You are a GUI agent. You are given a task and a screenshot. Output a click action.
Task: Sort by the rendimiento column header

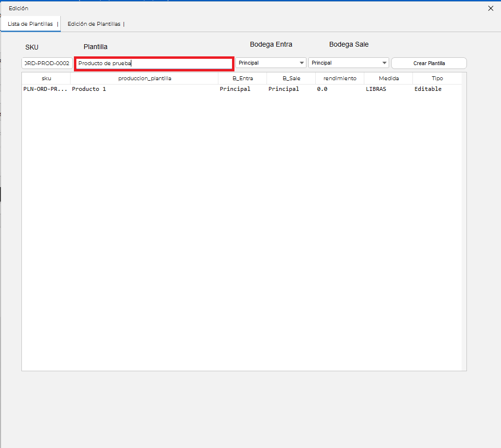click(340, 78)
